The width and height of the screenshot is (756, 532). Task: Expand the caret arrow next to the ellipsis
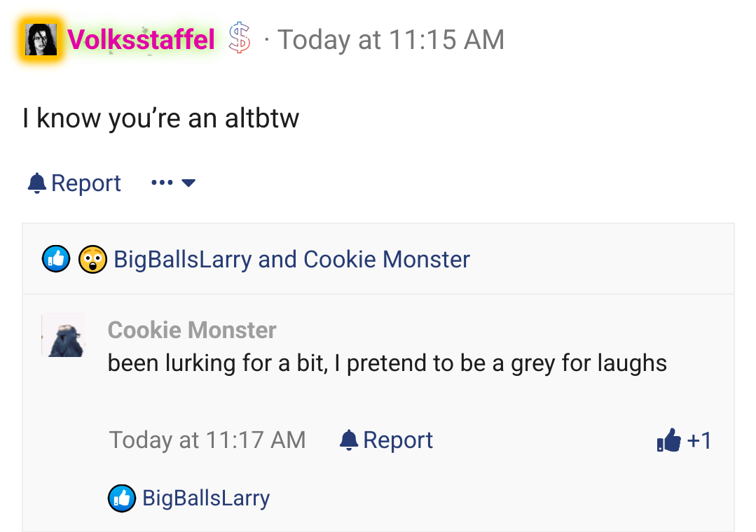pos(188,183)
